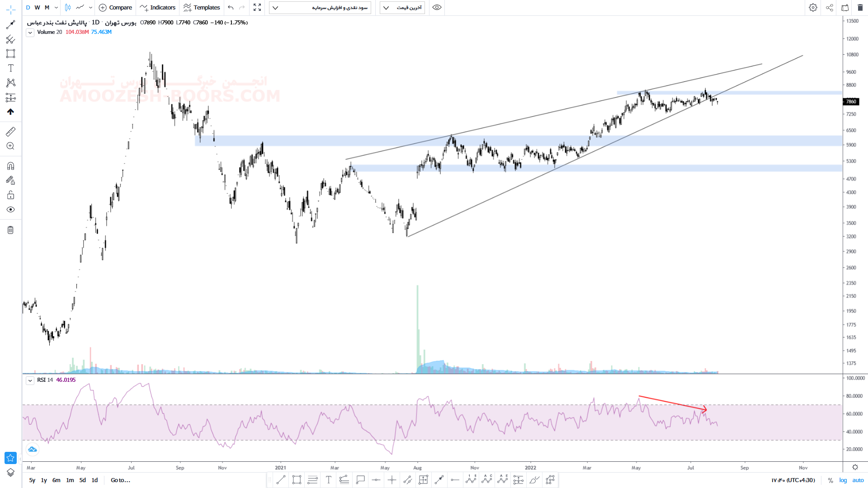
Task: Click the undo arrow
Action: [231, 8]
